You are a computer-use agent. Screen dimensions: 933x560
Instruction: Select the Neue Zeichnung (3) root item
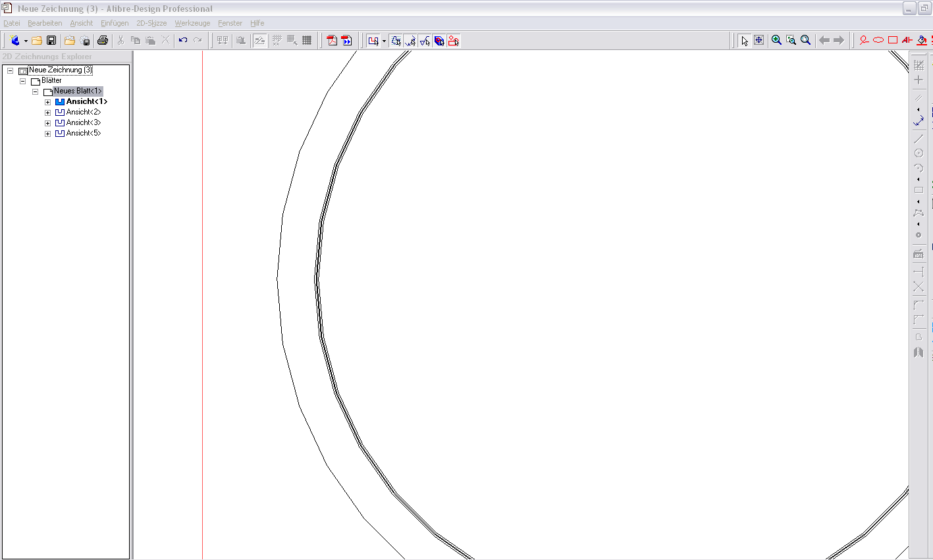pyautogui.click(x=61, y=70)
